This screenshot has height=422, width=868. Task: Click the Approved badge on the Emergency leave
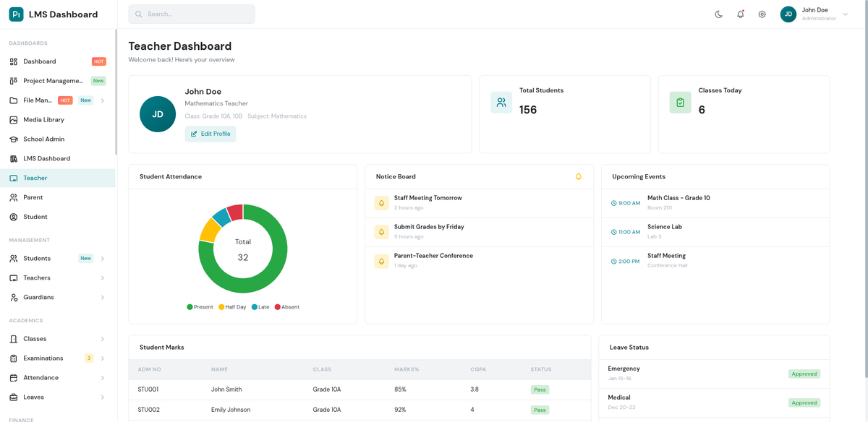click(804, 374)
